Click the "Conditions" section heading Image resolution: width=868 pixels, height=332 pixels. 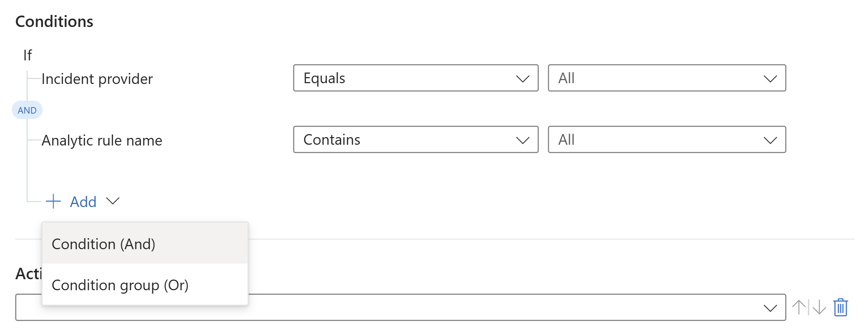pyautogui.click(x=54, y=21)
